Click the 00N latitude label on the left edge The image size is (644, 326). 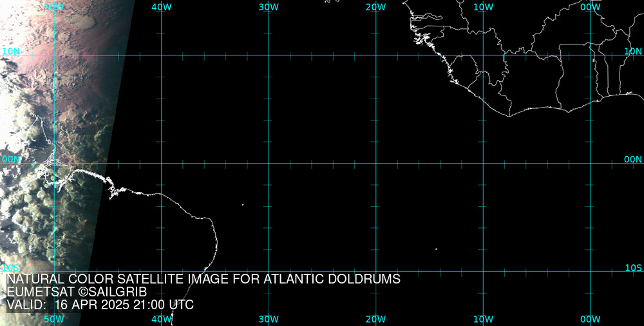point(11,160)
